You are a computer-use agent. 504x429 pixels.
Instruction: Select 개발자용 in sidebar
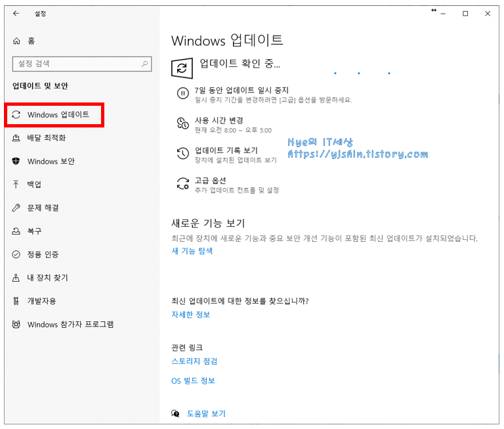(41, 301)
